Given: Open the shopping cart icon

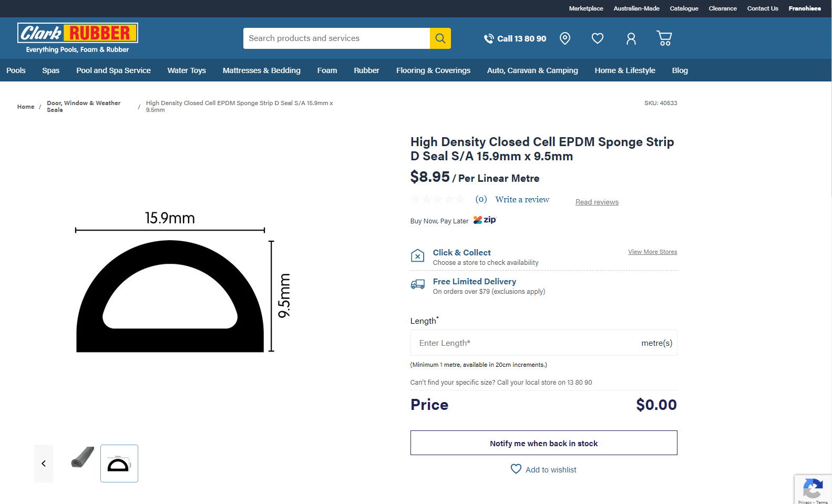Looking at the screenshot, I should pos(664,38).
